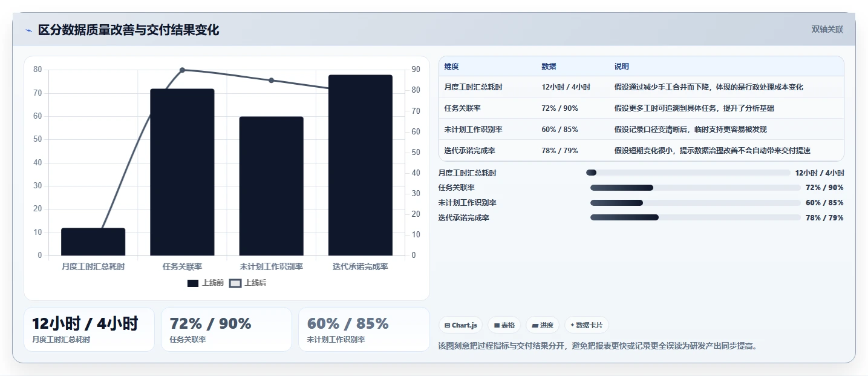The height and width of the screenshot is (376, 868).
Task: Click the line point at value 90
Action: pyautogui.click(x=182, y=70)
